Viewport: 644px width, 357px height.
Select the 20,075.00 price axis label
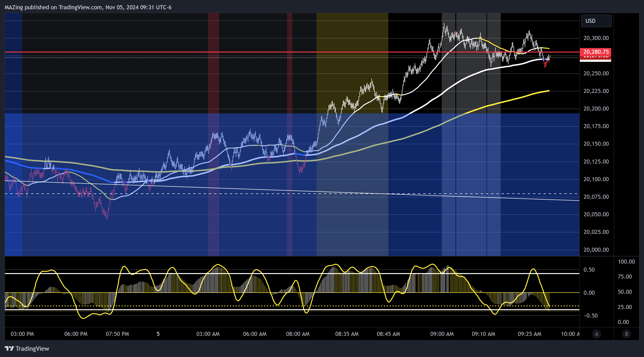pos(596,197)
